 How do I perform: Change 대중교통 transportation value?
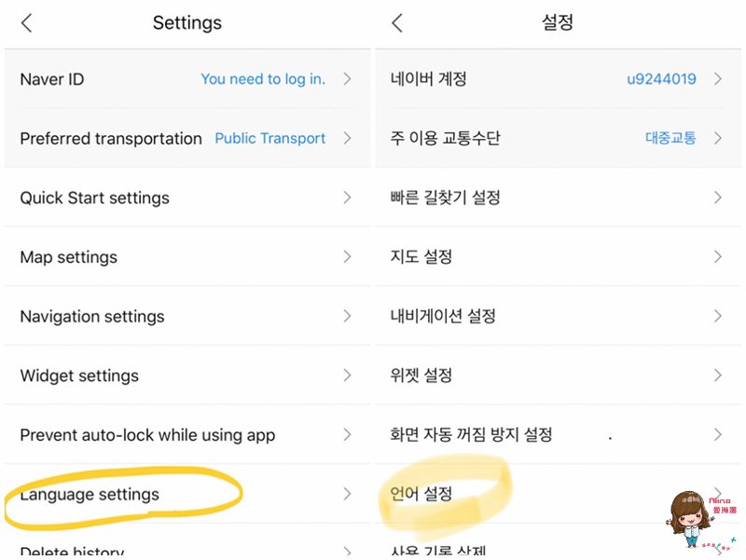tap(670, 138)
